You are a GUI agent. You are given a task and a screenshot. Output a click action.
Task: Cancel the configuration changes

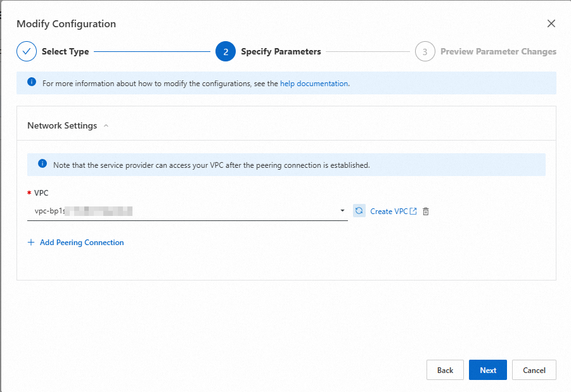534,370
